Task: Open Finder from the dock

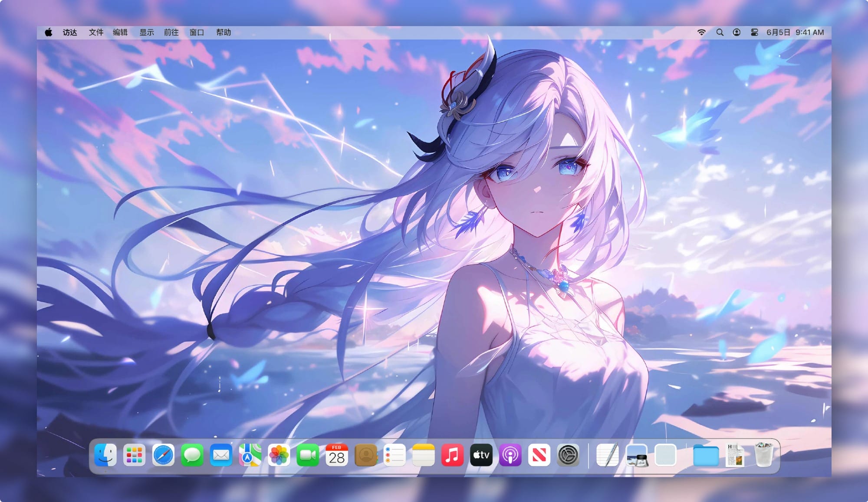Action: (105, 455)
